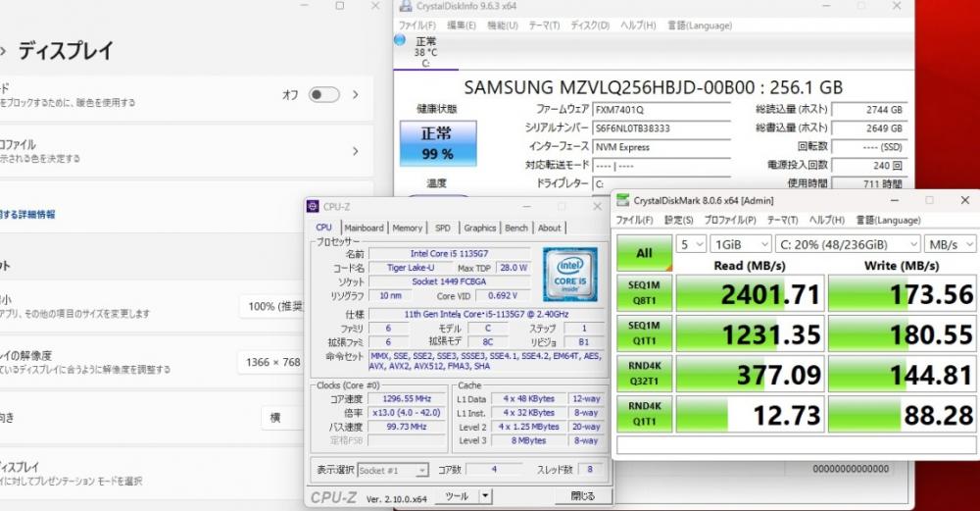
Task: Select the C: drive tab showing 38 °C
Action: coord(425,51)
